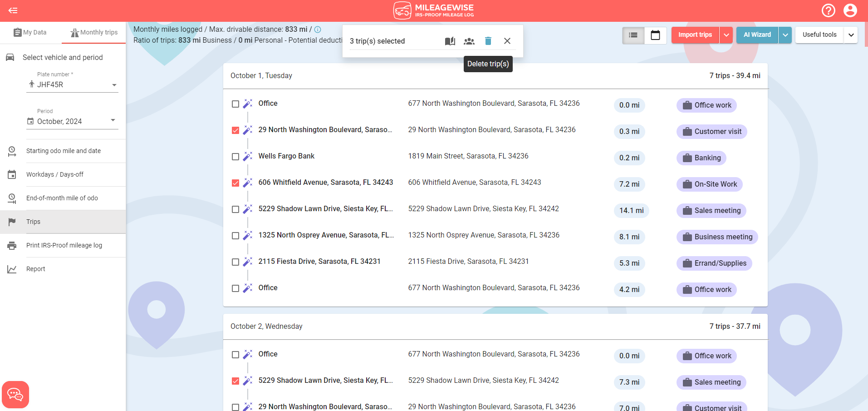Uncheck the 606 Whitfield Avenue trip
The image size is (868, 411).
click(235, 183)
